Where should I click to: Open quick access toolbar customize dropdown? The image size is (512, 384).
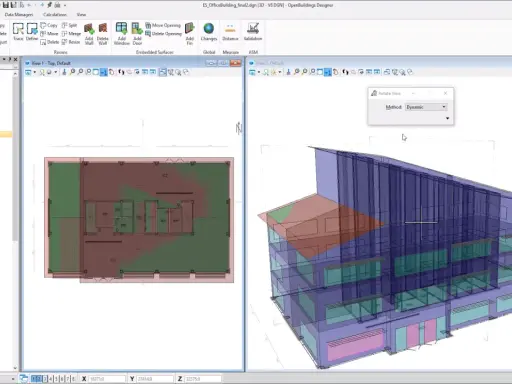tap(65, 5)
